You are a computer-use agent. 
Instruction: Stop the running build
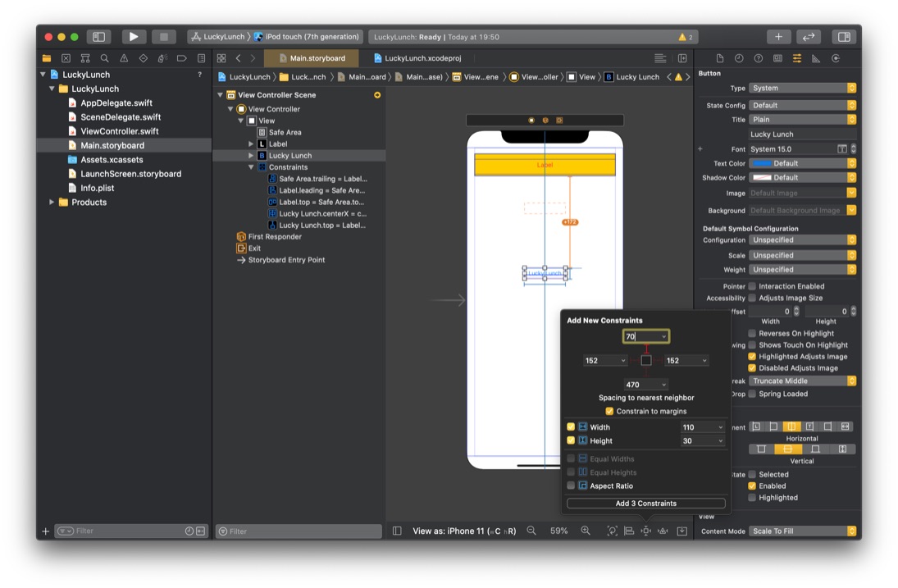(x=164, y=37)
